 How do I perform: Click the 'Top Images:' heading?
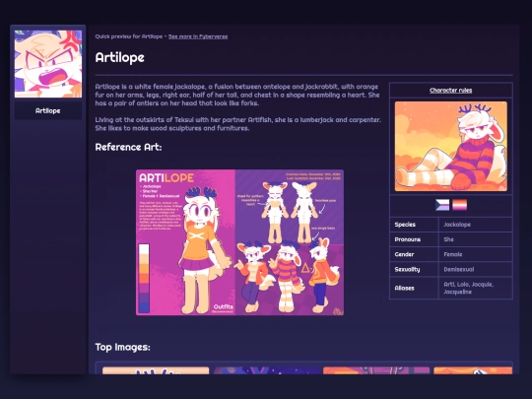[x=122, y=347]
